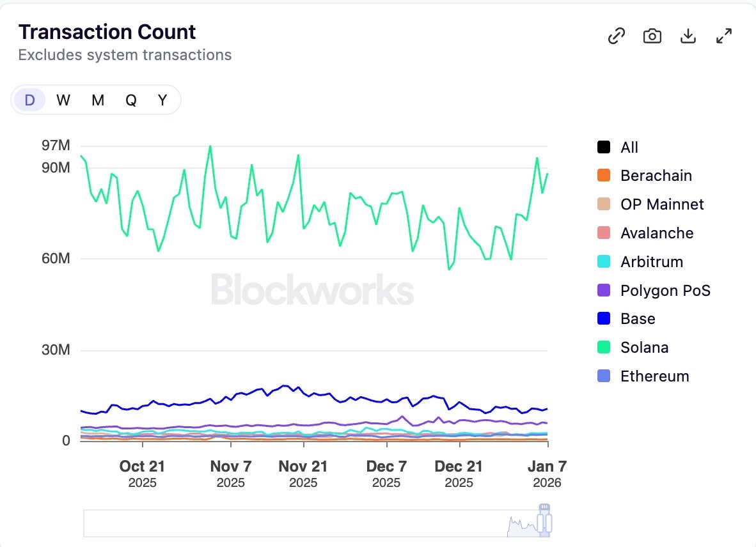The image size is (756, 547).
Task: Click the Solana legend label
Action: tap(644, 348)
